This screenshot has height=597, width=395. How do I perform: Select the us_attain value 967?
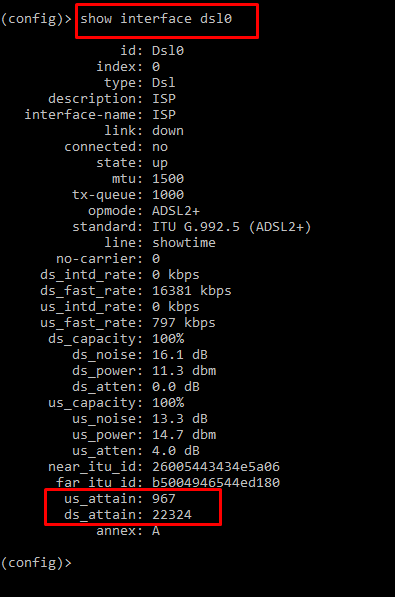[x=164, y=498]
